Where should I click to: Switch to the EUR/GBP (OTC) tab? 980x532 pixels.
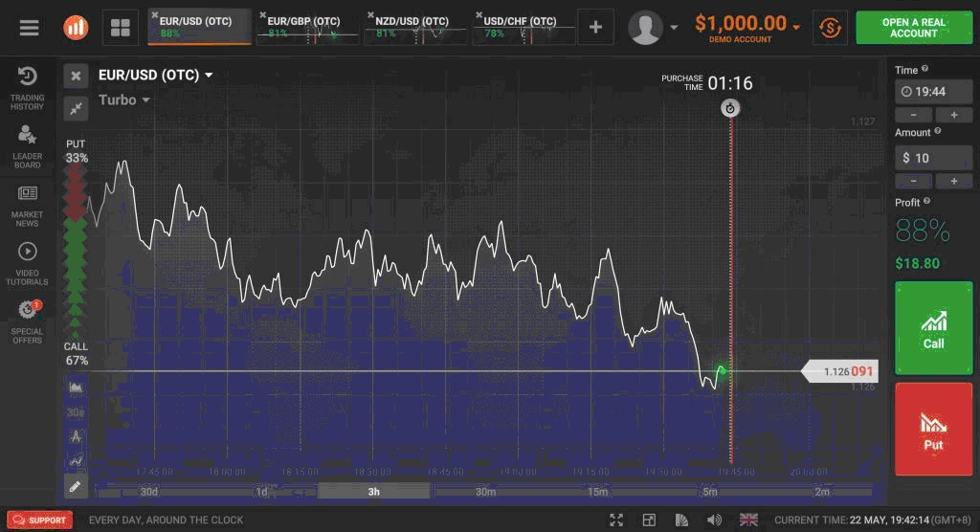[x=306, y=27]
